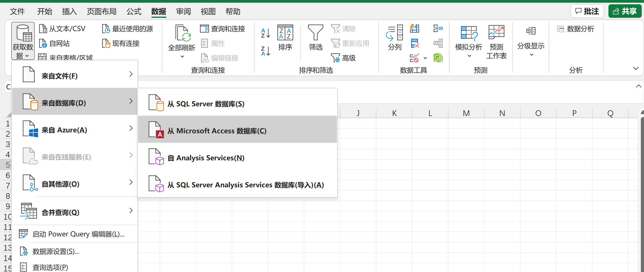644x272 pixels.
Task: Click the green Share (共享) button
Action: tap(625, 11)
